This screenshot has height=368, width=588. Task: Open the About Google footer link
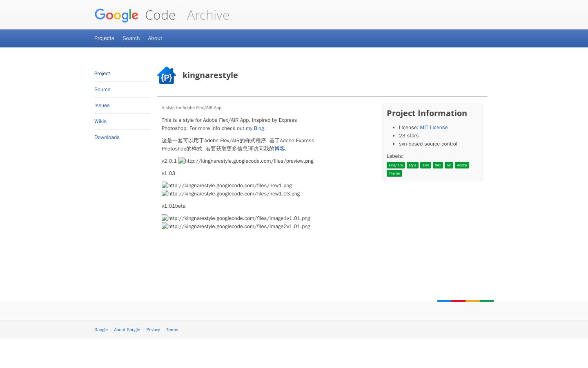pyautogui.click(x=127, y=330)
